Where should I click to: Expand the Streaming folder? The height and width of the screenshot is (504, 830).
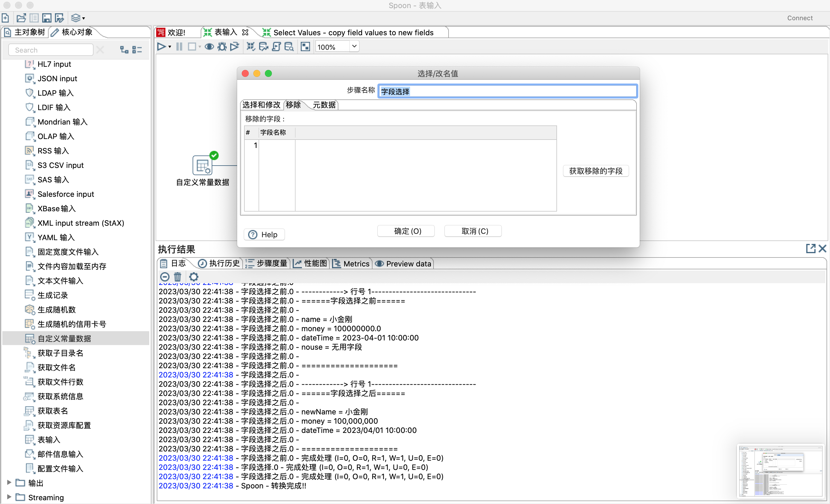(x=9, y=497)
